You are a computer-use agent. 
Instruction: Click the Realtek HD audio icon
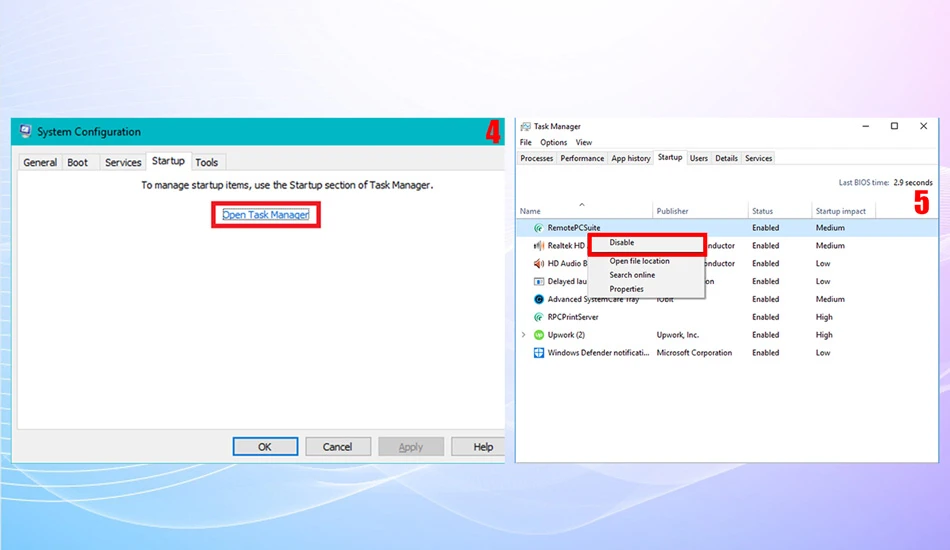[x=539, y=245]
